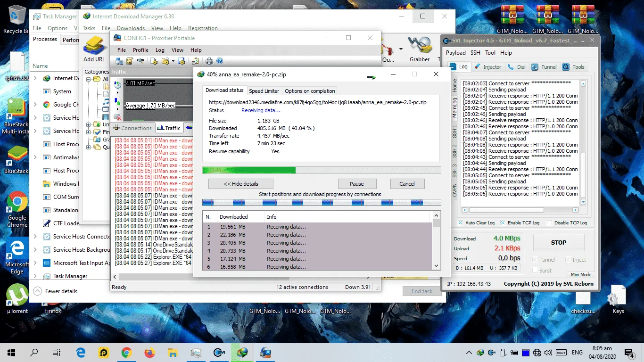644x362 pixels.
Task: Click Hide details button
Action: (240, 184)
